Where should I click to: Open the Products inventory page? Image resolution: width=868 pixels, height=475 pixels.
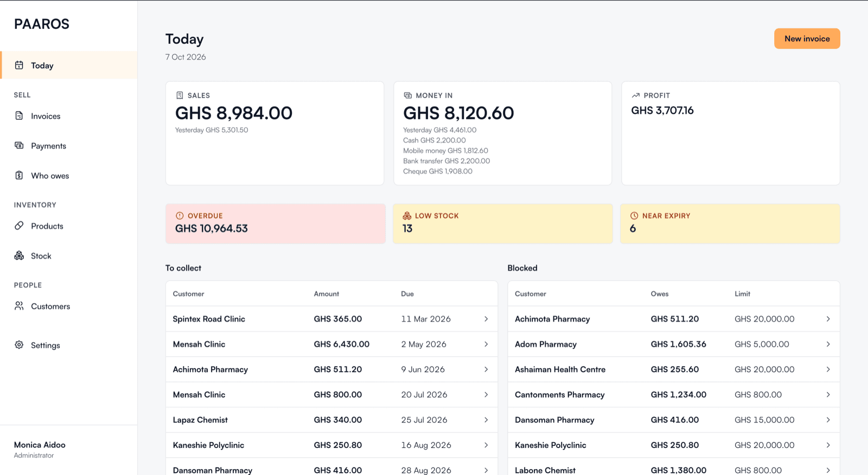[x=69, y=226]
